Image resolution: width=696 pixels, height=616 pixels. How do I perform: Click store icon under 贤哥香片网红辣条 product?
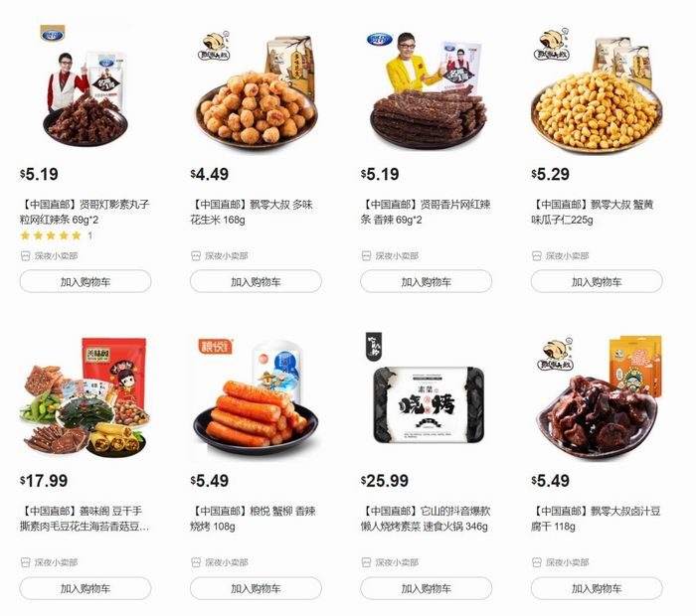tap(366, 256)
